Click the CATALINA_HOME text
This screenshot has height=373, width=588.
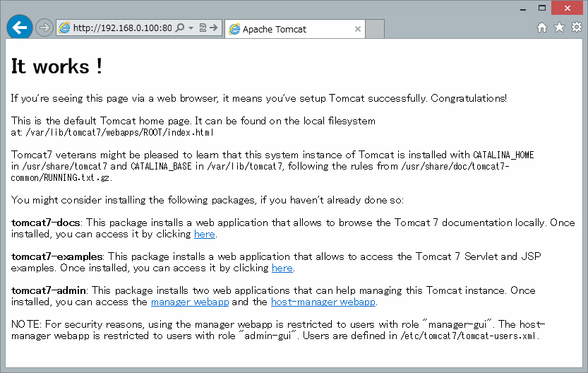503,155
